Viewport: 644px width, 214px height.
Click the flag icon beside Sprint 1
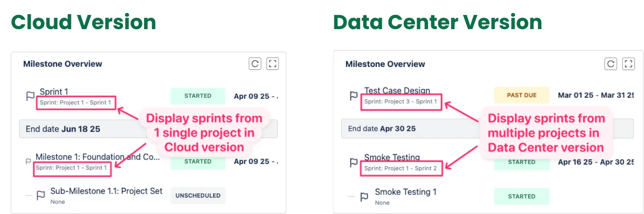30,96
